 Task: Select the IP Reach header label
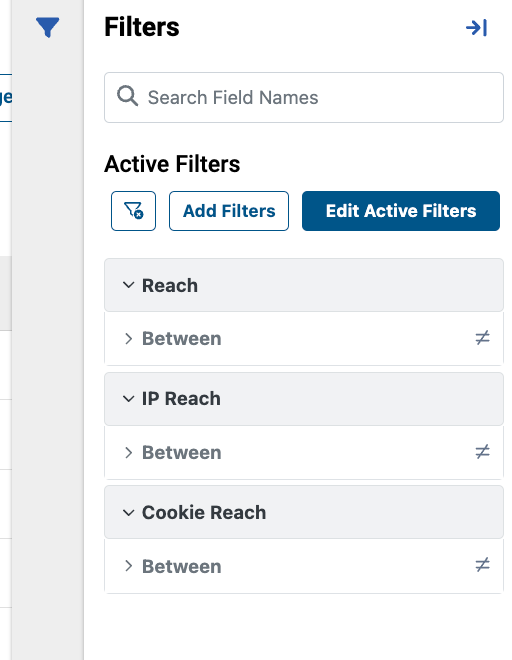181,399
